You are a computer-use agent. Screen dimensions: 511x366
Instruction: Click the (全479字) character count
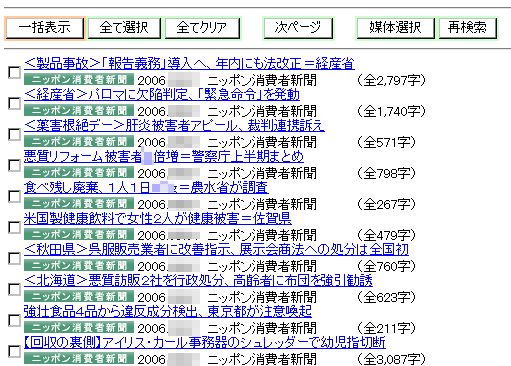click(x=386, y=235)
